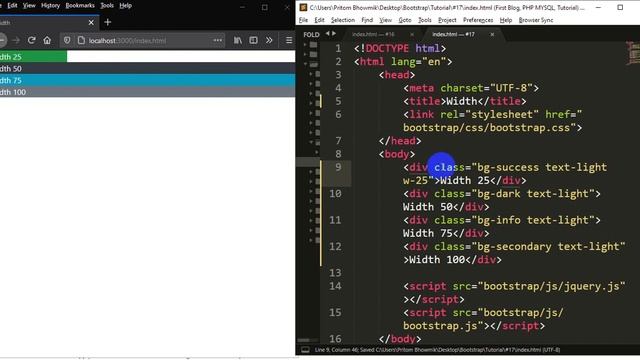Go to next tab arrow in Sublime
The width and height of the screenshot is (640, 360).
pos(334,34)
